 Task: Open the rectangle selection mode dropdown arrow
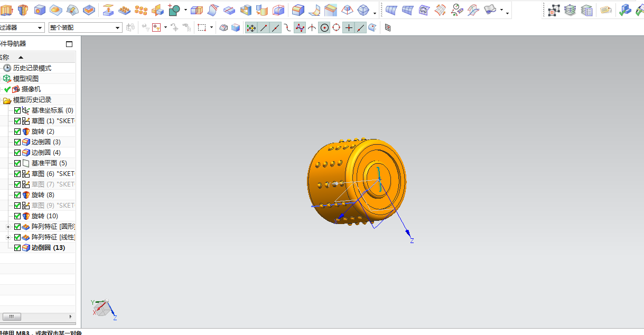pos(211,27)
